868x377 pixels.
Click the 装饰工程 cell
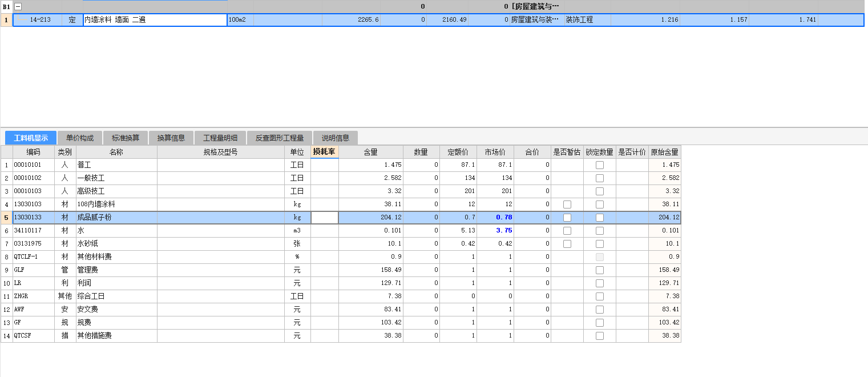(x=587, y=20)
